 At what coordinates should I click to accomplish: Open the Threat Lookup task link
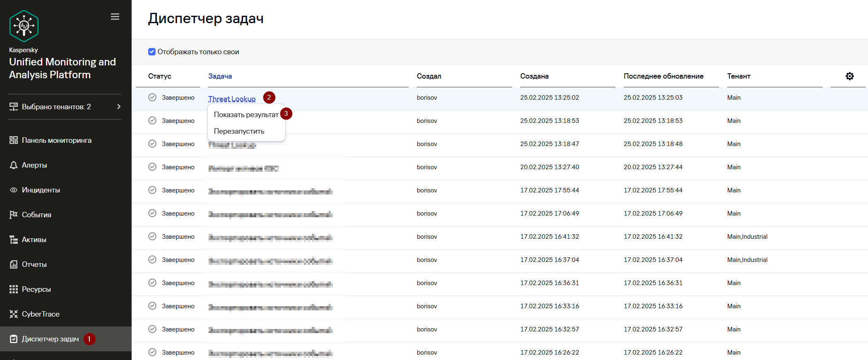point(232,99)
